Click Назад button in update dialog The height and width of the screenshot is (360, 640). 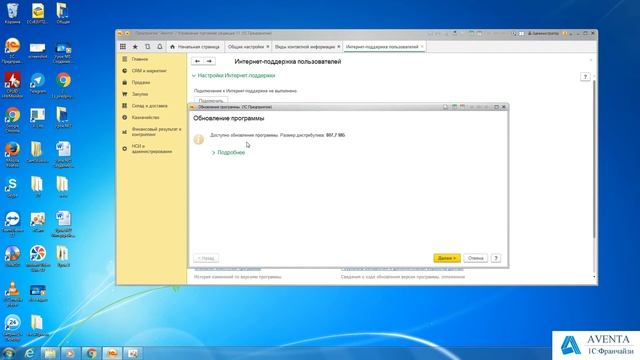coord(206,258)
